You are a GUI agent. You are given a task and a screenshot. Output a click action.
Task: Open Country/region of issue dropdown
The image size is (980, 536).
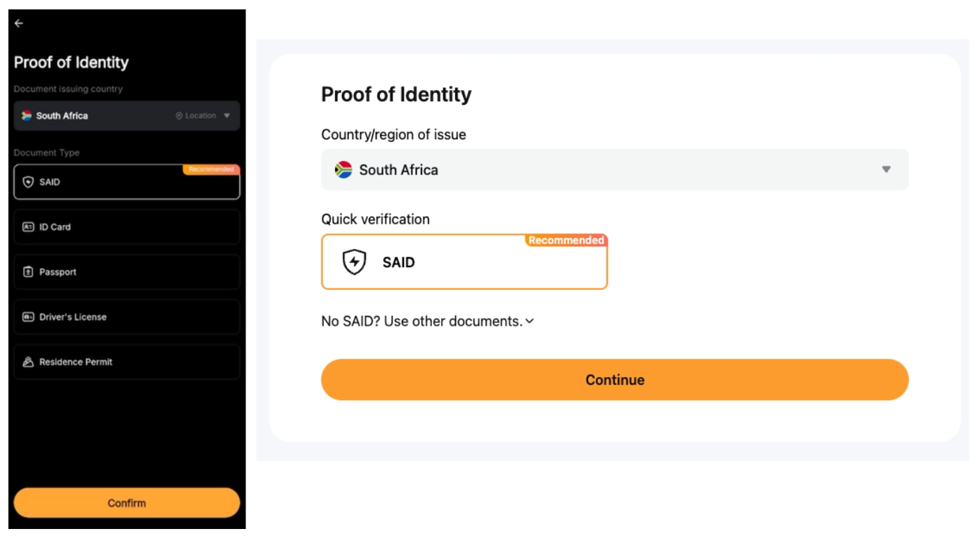[614, 170]
